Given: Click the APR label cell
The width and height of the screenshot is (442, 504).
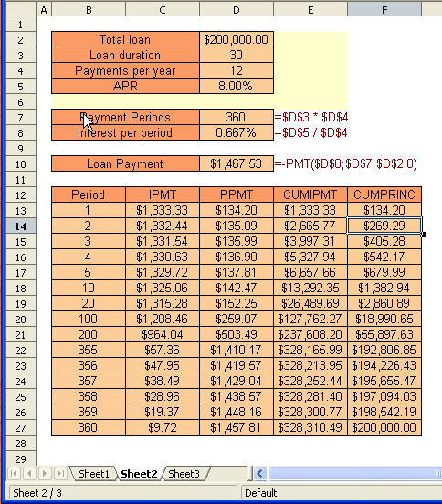Looking at the screenshot, I should click(125, 86).
